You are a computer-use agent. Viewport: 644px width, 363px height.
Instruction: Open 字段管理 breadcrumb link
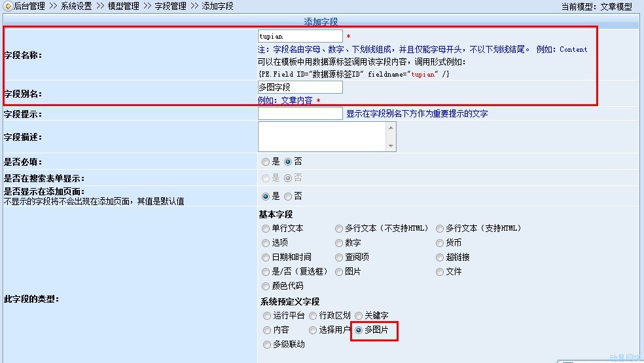tap(171, 7)
